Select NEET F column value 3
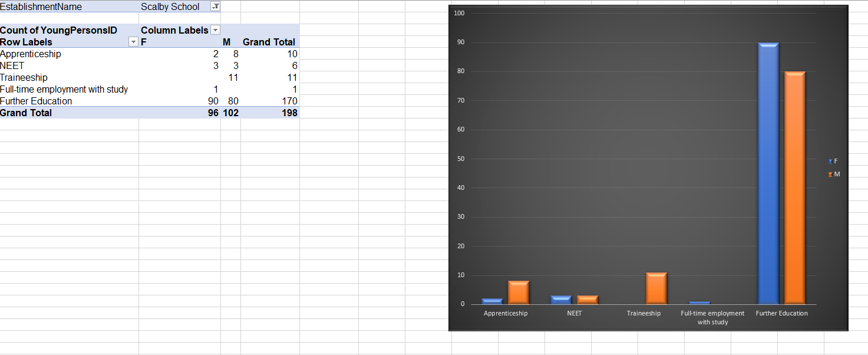868x355 pixels. 180,65
